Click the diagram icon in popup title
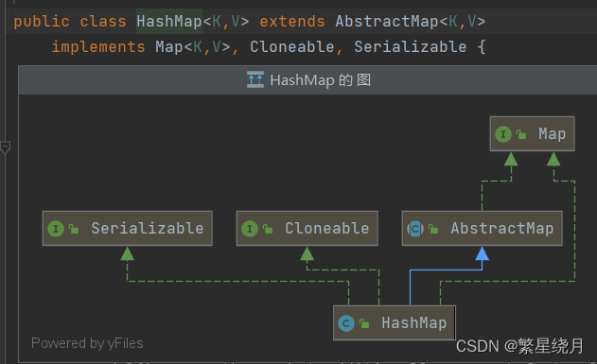This screenshot has height=364, width=597. 255,79
